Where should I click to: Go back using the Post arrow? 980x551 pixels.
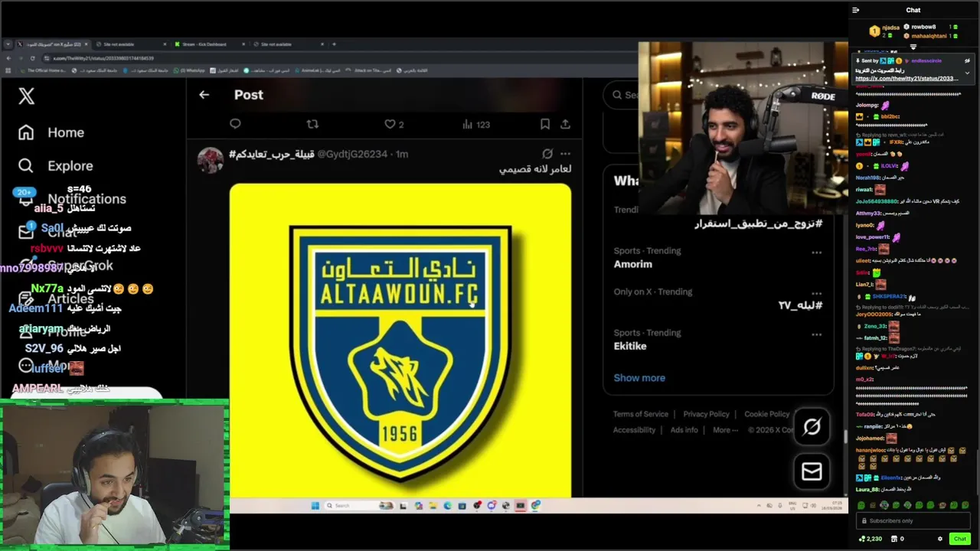(x=204, y=95)
